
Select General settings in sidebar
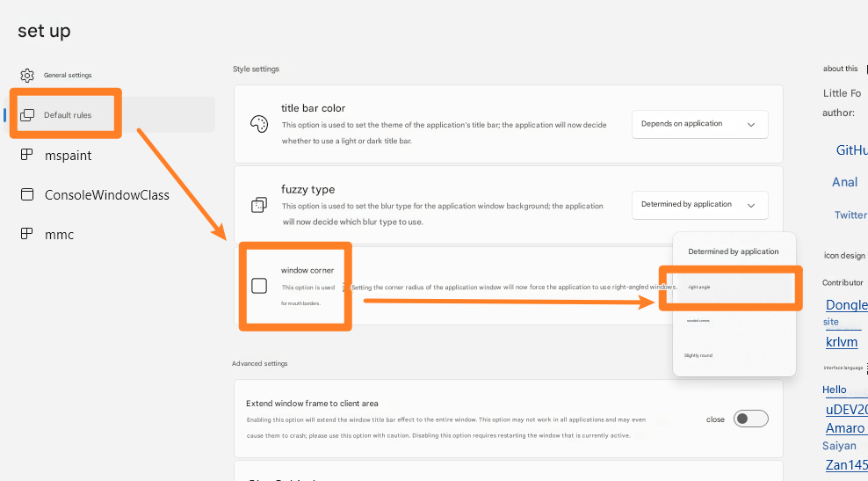coord(109,76)
